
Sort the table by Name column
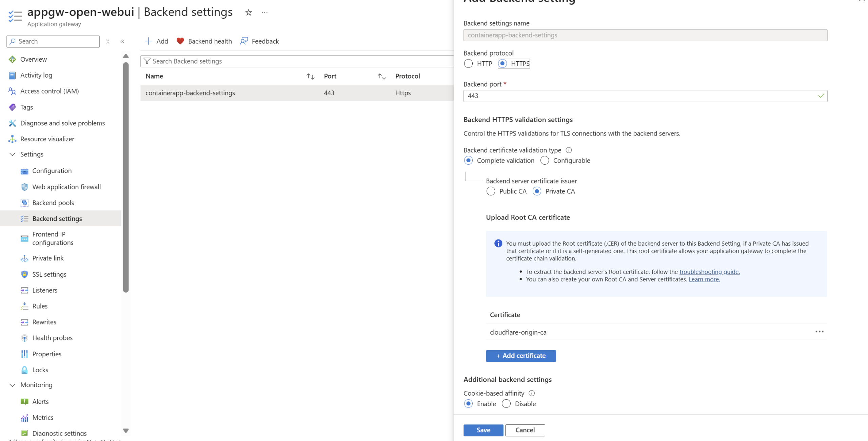pyautogui.click(x=310, y=77)
